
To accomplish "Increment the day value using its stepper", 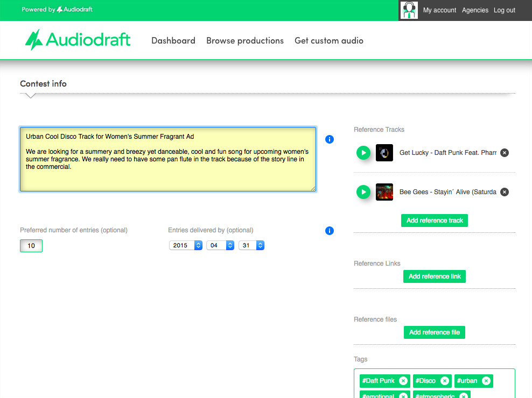I will pos(260,243).
